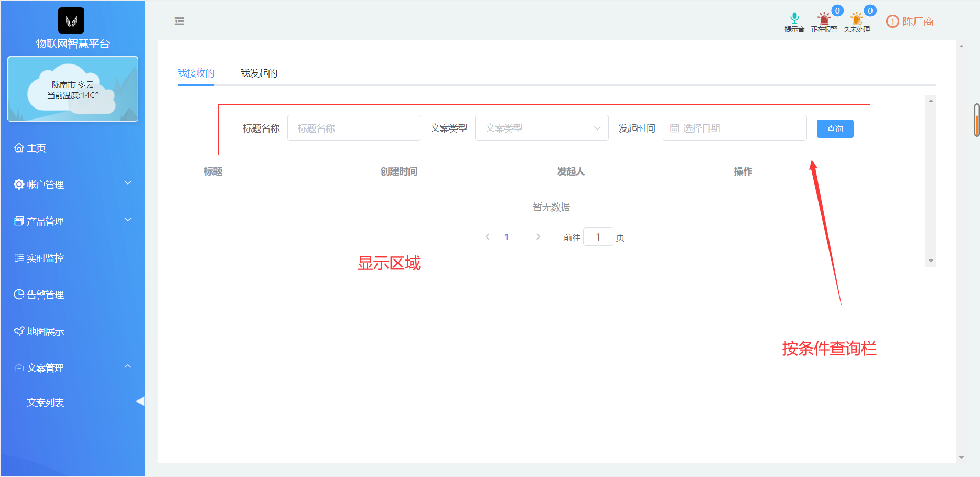980x477 pixels.
Task: Click the 物联网智慧平台 title
Action: 73,44
